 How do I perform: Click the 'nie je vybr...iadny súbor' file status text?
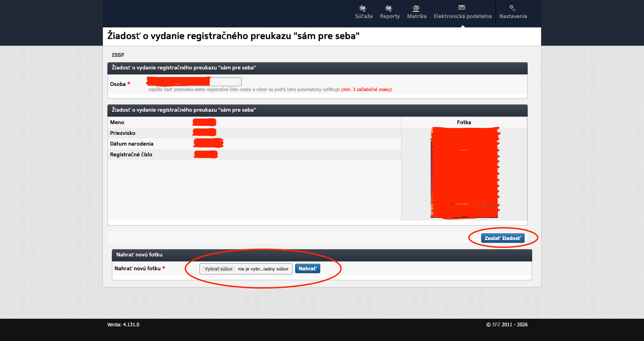[263, 269]
